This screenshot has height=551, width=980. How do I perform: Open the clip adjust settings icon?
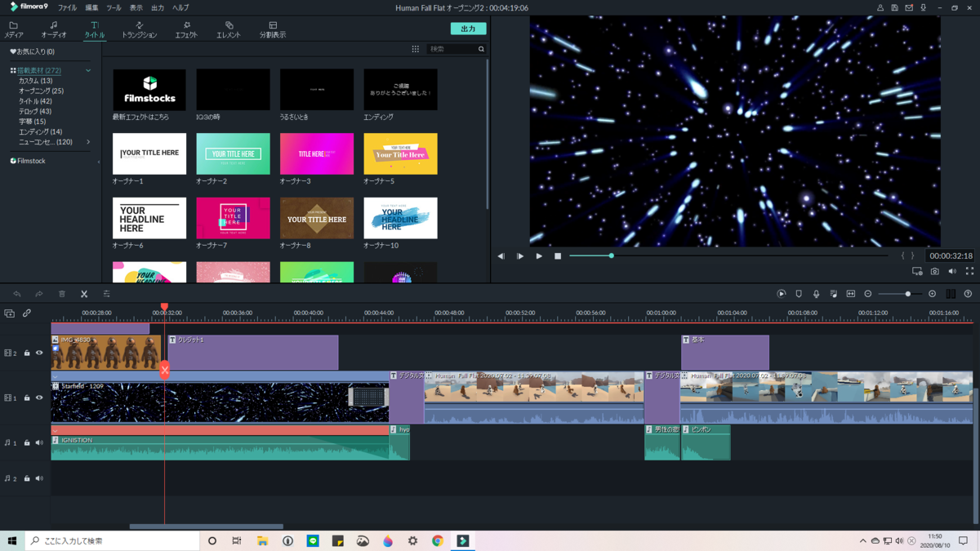(x=106, y=294)
